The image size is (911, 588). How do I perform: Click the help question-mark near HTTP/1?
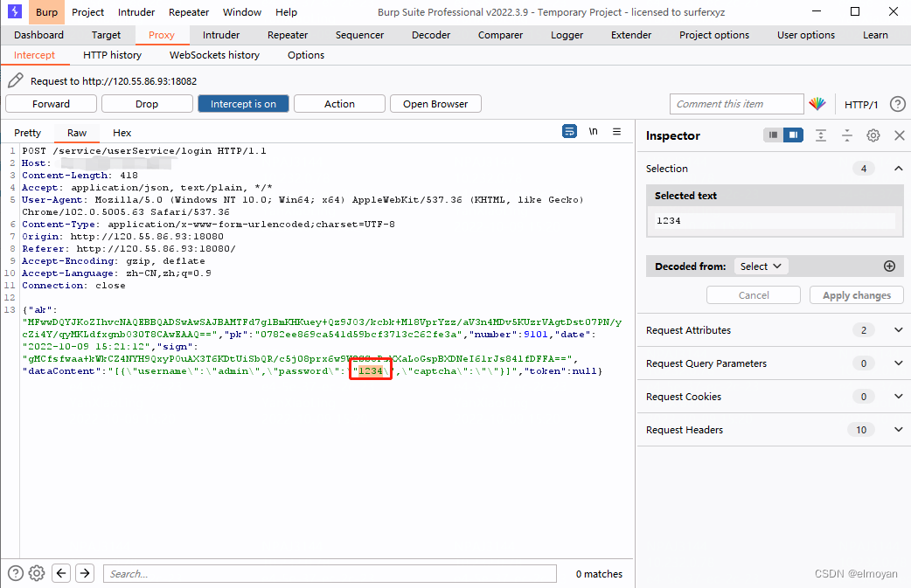click(x=897, y=104)
